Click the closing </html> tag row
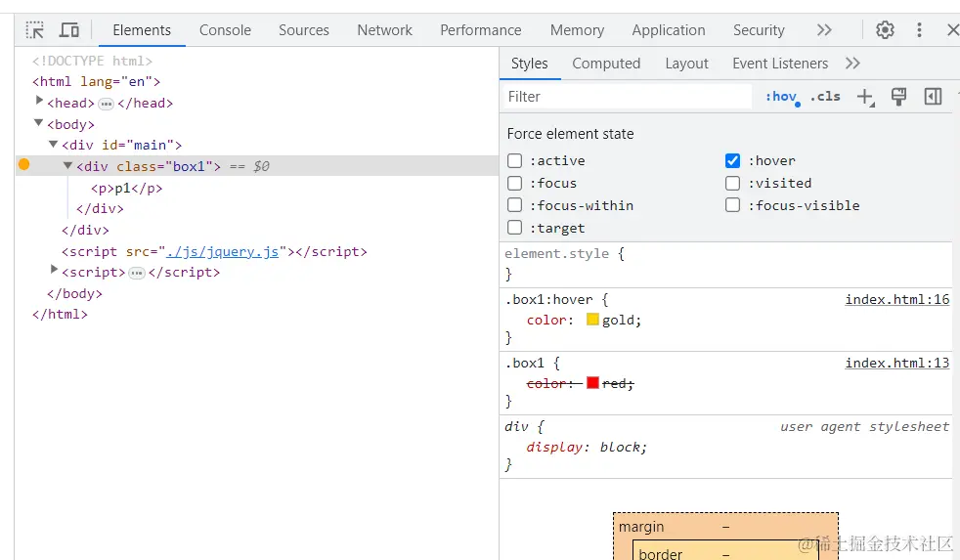Screen dimensions: 960x560 pyautogui.click(x=60, y=315)
